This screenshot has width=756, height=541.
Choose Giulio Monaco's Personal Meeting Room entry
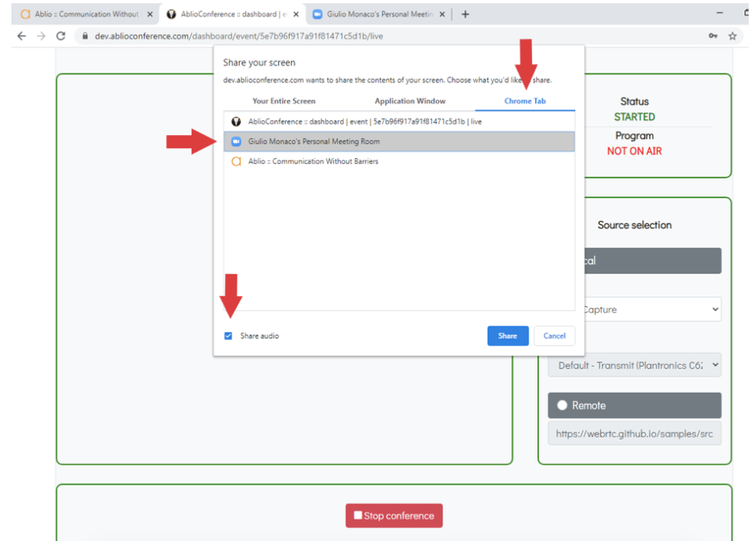(x=399, y=142)
